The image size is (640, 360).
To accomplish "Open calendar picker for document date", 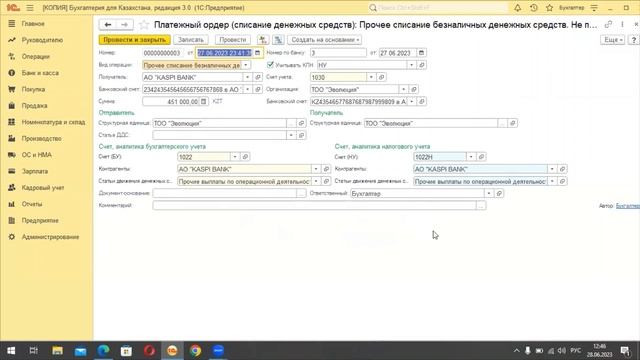I will click(x=257, y=53).
